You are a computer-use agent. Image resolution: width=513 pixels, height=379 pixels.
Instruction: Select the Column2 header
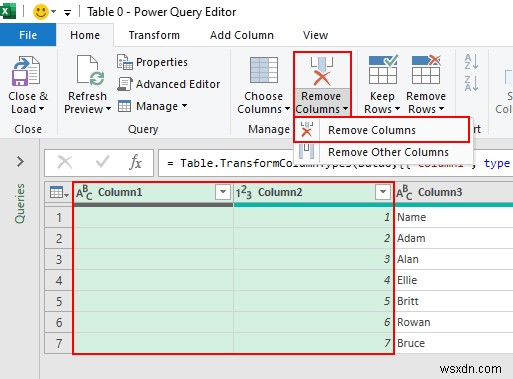click(x=313, y=193)
